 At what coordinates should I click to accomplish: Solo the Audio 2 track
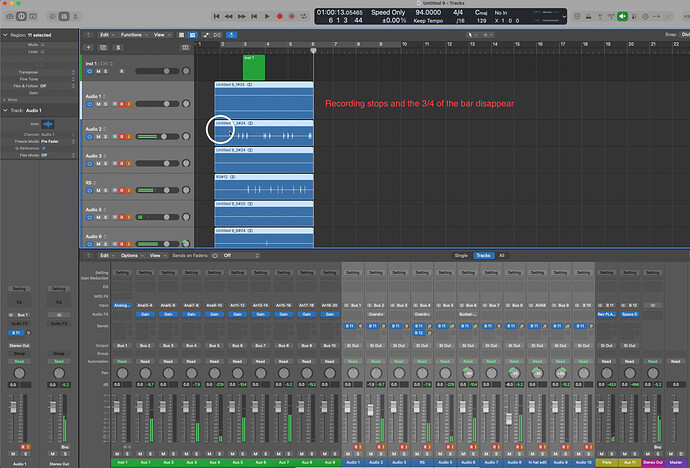coord(106,137)
